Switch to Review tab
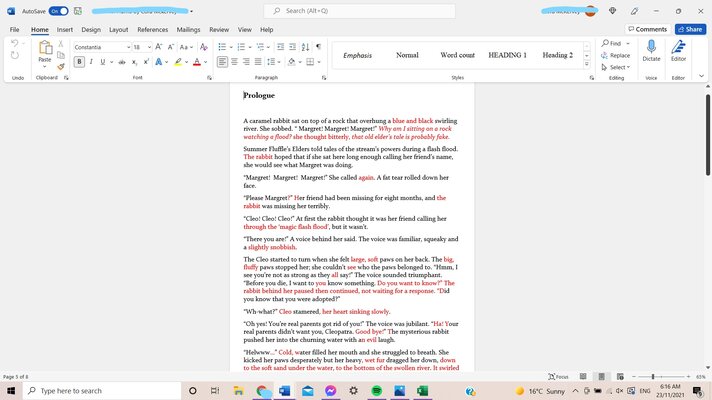 [219, 30]
